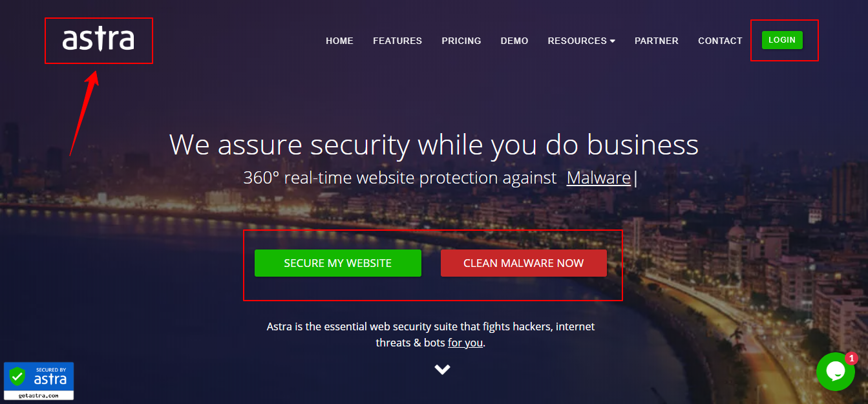Viewport: 868px width, 404px height.
Task: Expand the caret next to RESOURCES
Action: [612, 41]
